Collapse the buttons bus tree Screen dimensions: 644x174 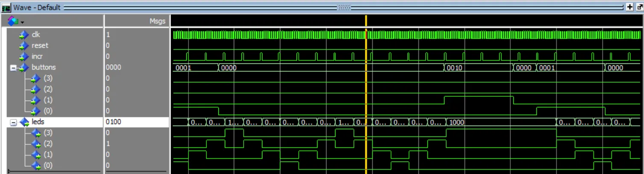[13, 68]
